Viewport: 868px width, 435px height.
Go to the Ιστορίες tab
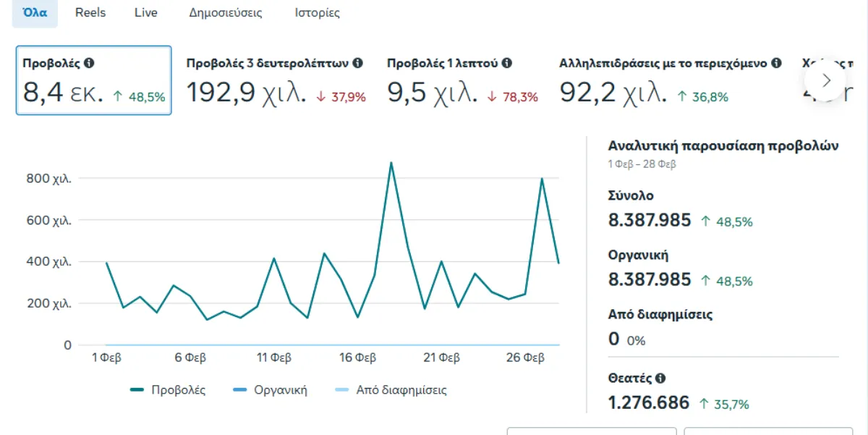coord(317,13)
